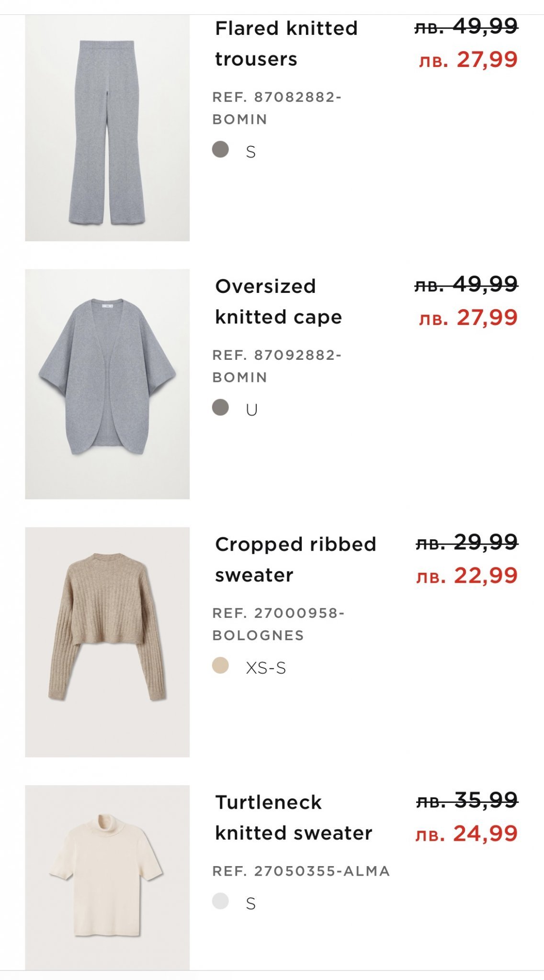Click the cape's red sale price
Viewport: 544px width, 980px height.
468,318
